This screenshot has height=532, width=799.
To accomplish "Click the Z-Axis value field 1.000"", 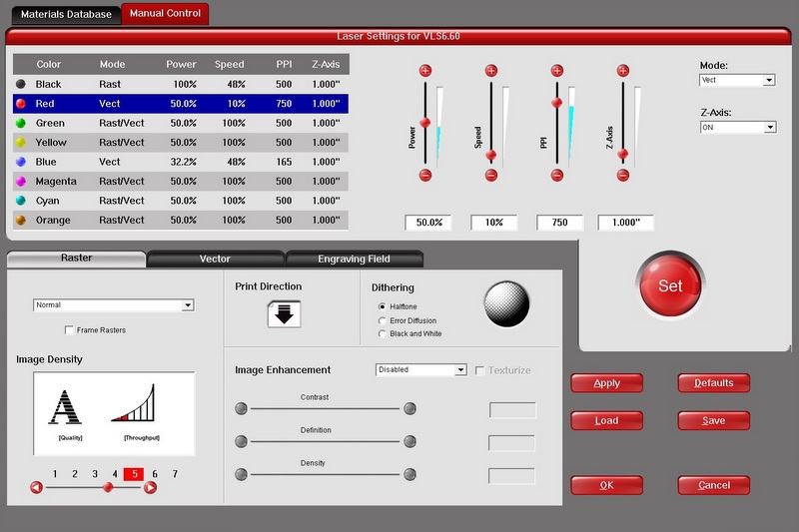I will [x=625, y=223].
